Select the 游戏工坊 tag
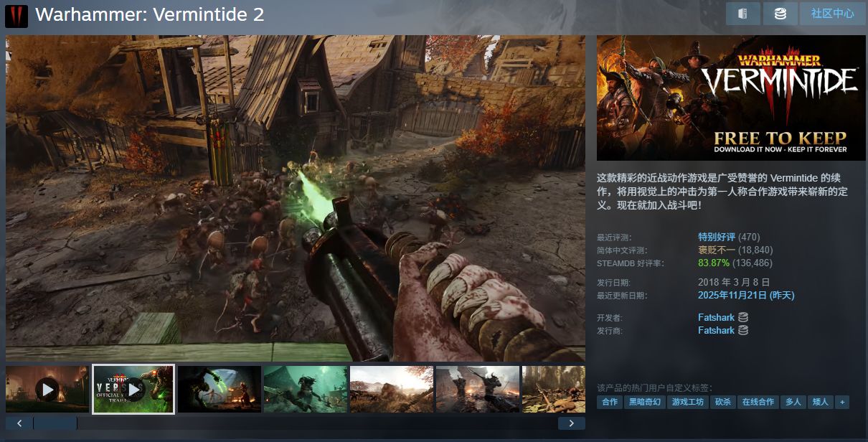 [x=687, y=402]
